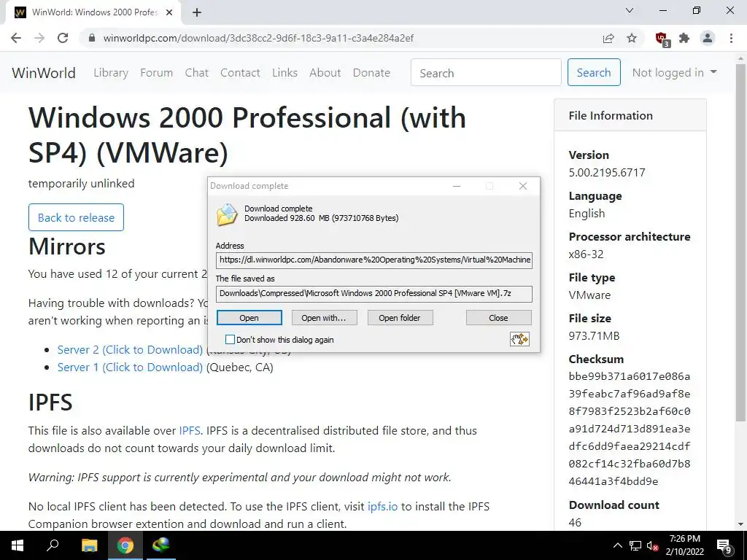This screenshot has height=560, width=747.
Task: Close Download complete dialog with X
Action: (x=522, y=186)
